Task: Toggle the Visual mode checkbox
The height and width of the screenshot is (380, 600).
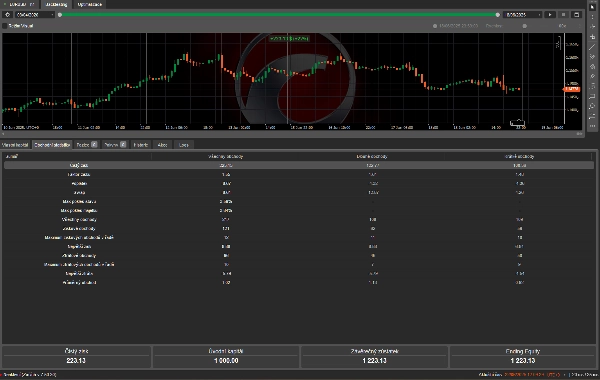Action: coord(5,26)
